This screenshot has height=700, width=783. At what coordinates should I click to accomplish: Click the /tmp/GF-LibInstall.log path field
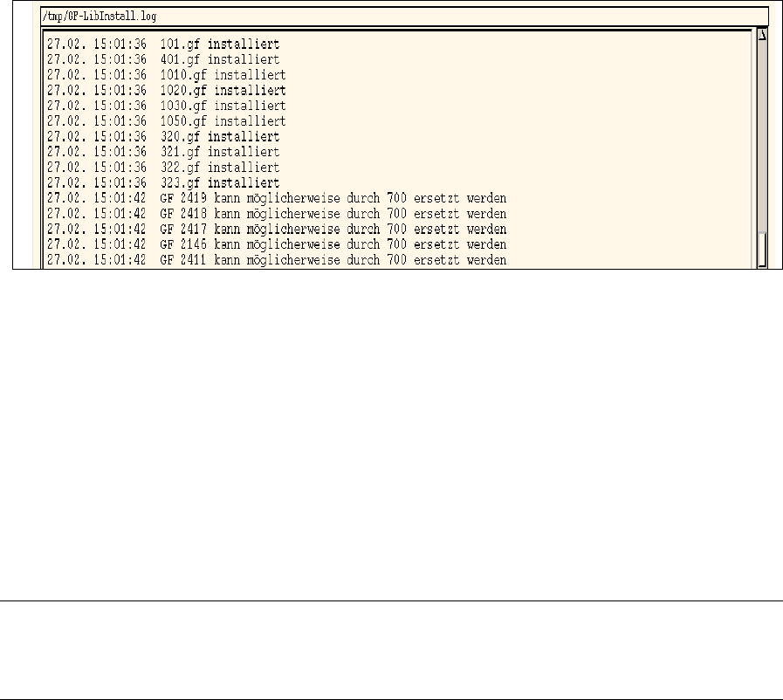404,17
